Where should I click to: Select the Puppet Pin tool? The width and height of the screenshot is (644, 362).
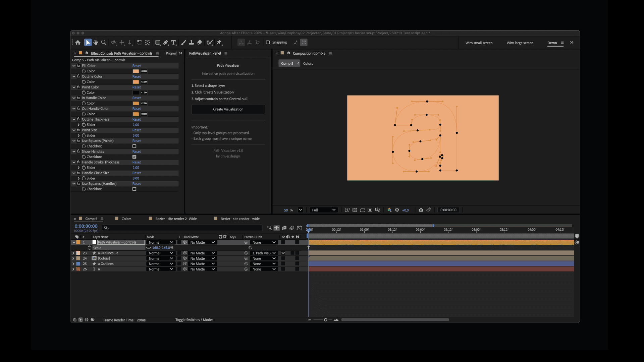coord(219,43)
